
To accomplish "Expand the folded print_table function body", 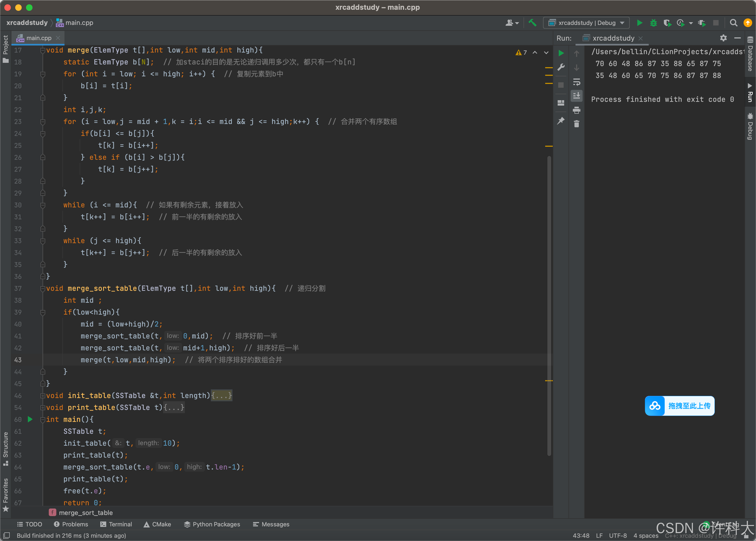I will pos(174,408).
